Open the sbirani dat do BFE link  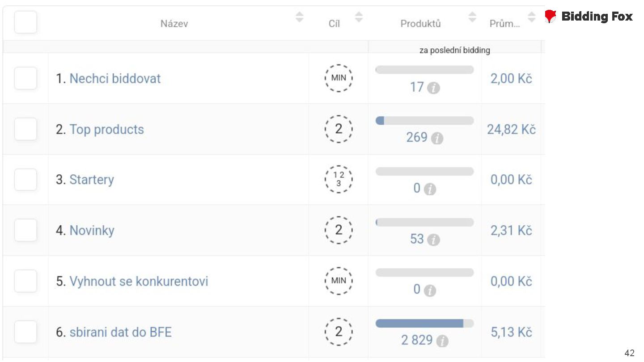tap(120, 332)
